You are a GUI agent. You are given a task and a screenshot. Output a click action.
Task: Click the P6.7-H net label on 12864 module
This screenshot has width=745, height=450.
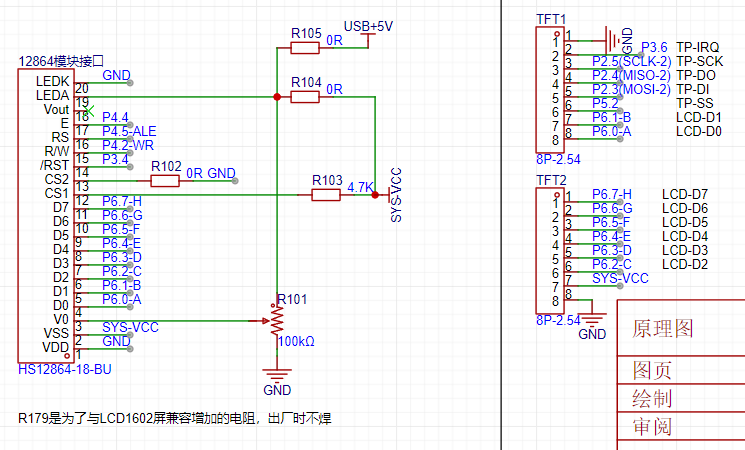pyautogui.click(x=122, y=201)
